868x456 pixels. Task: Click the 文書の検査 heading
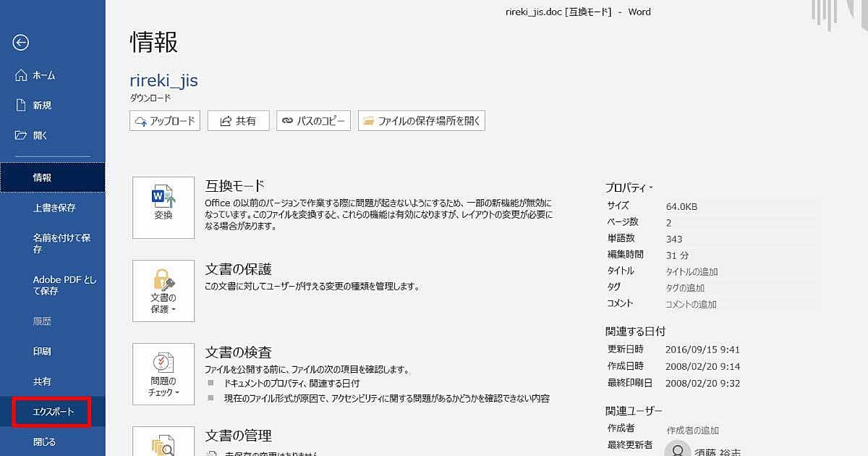[238, 352]
